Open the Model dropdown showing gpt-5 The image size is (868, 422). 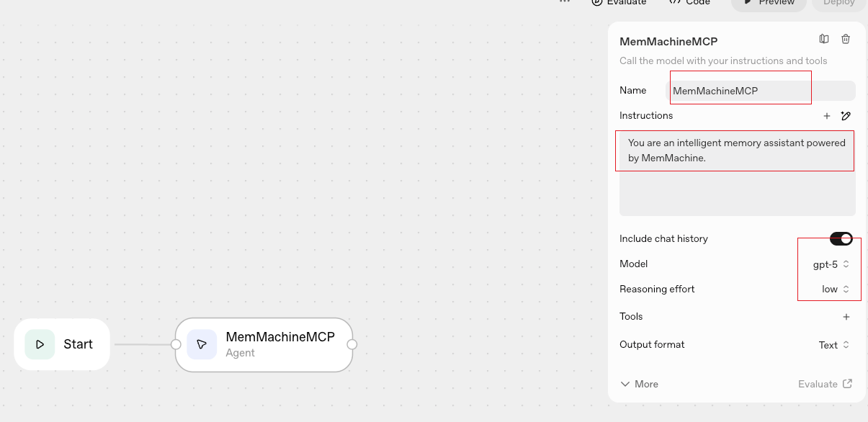(x=831, y=264)
